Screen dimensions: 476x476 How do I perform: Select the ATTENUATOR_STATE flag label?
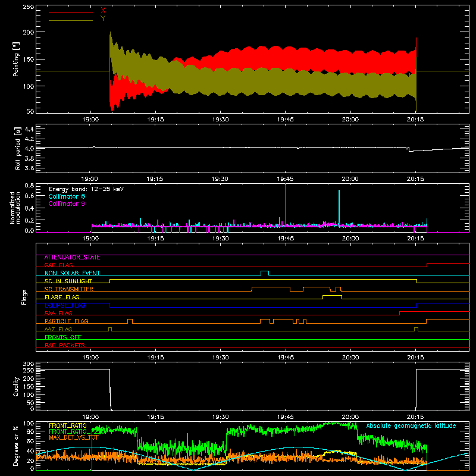pos(72,258)
